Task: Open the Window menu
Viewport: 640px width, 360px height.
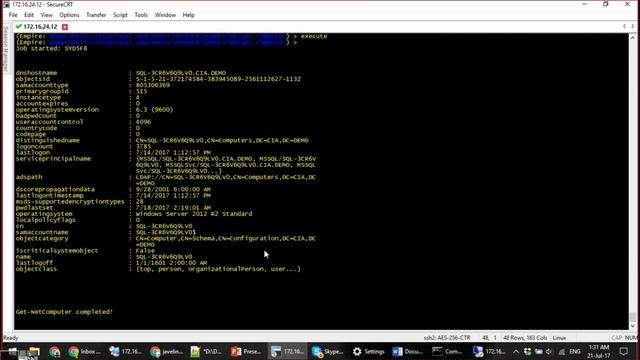Action: coord(165,15)
